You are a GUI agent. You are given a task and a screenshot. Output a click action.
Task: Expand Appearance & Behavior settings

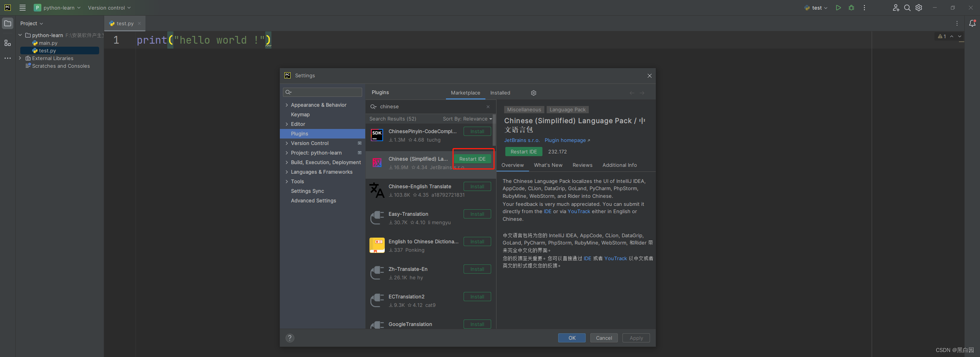pos(287,105)
